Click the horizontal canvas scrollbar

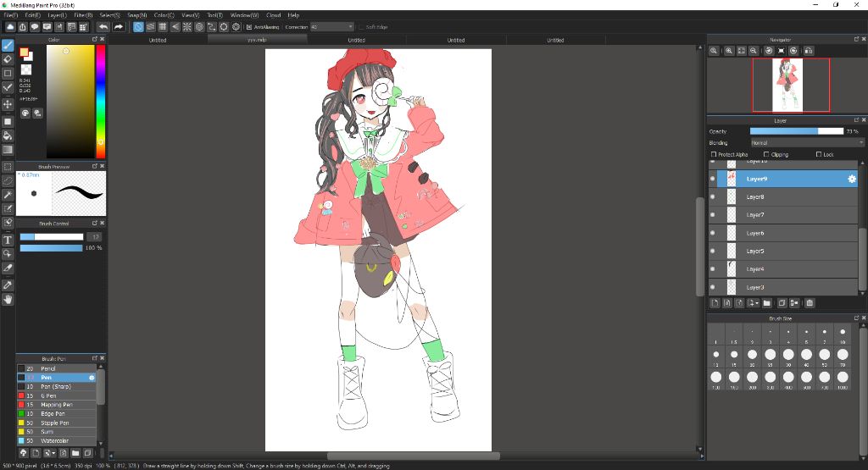414,456
